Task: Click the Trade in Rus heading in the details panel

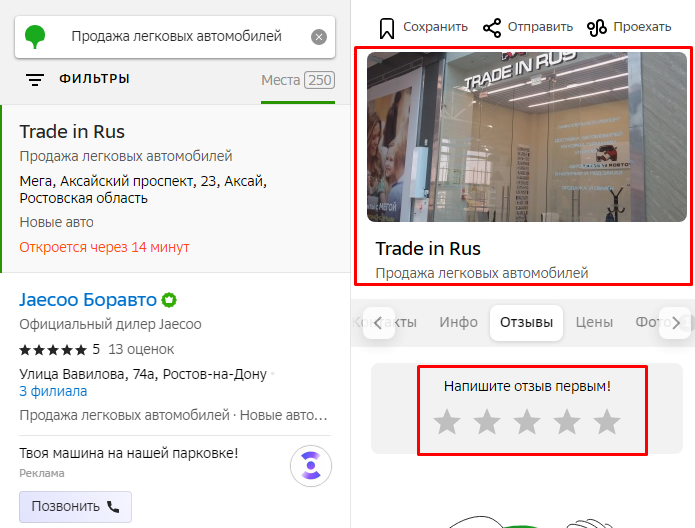Action: coord(428,248)
